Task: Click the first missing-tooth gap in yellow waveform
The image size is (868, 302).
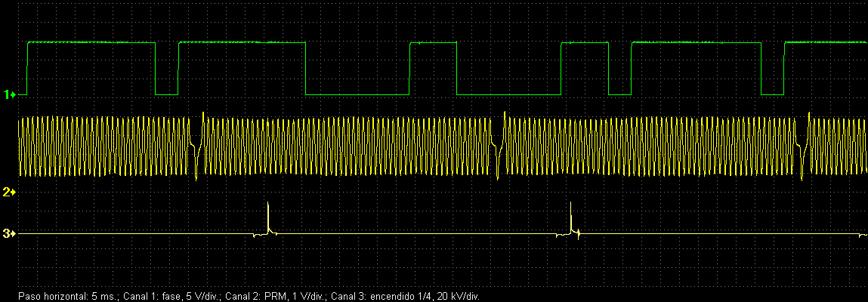Action: [x=197, y=146]
